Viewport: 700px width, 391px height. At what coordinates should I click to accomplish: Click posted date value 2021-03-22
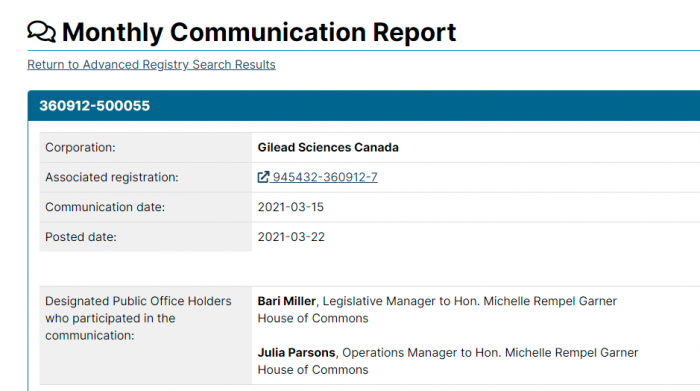tap(291, 237)
